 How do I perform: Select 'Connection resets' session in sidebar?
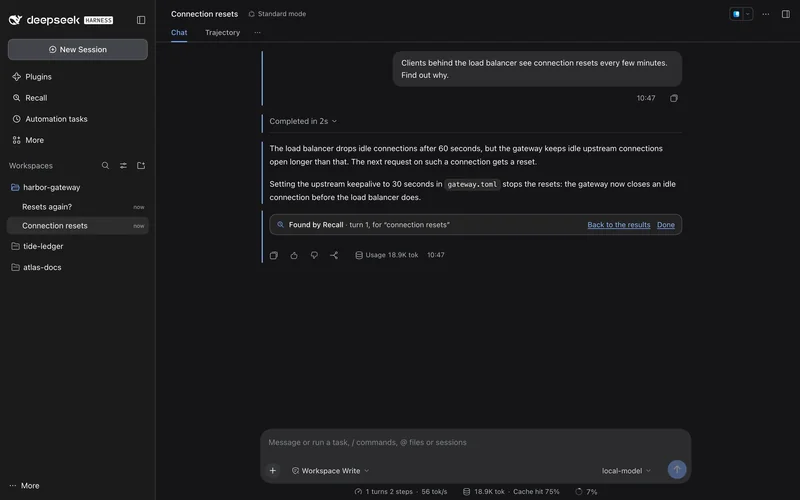pyautogui.click(x=78, y=226)
